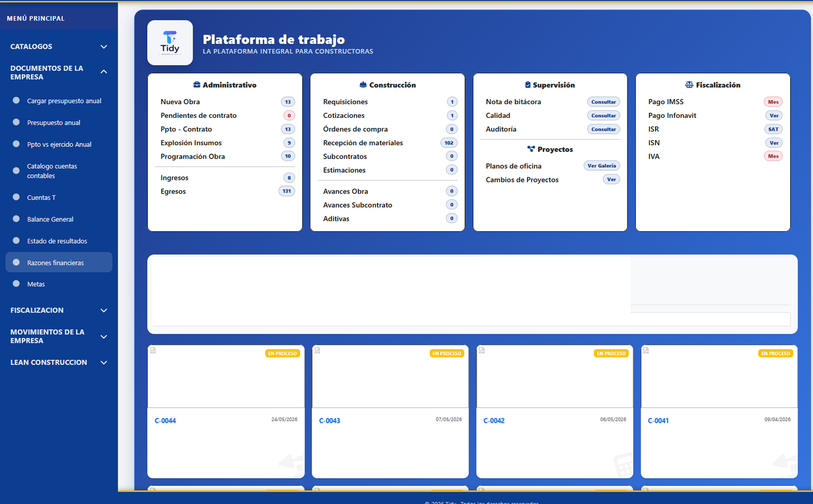The image size is (813, 504).
Task: Click Ppto - Contrato row label
Action: tap(186, 129)
